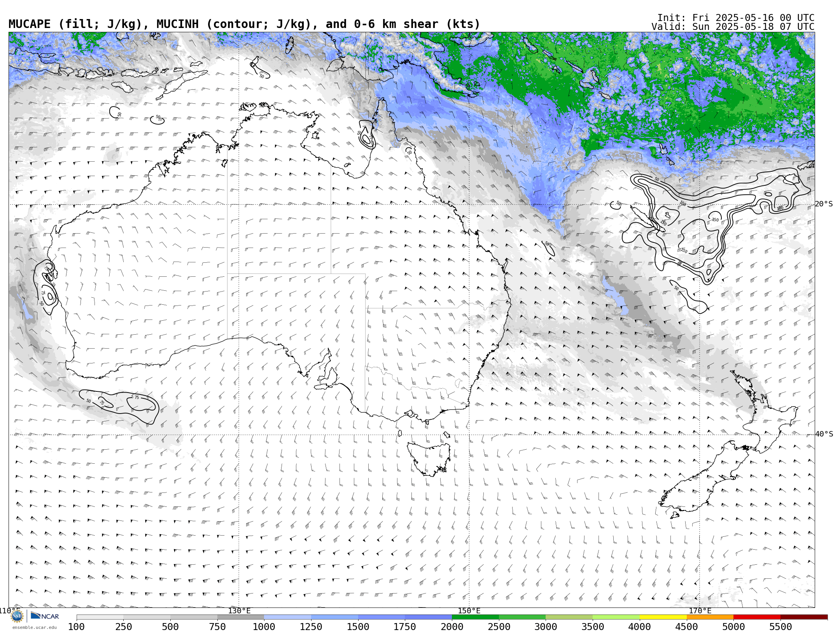This screenshot has height=632, width=840.
Task: Pick the dark gray 750–1000 colorbar segment
Action: [241, 617]
